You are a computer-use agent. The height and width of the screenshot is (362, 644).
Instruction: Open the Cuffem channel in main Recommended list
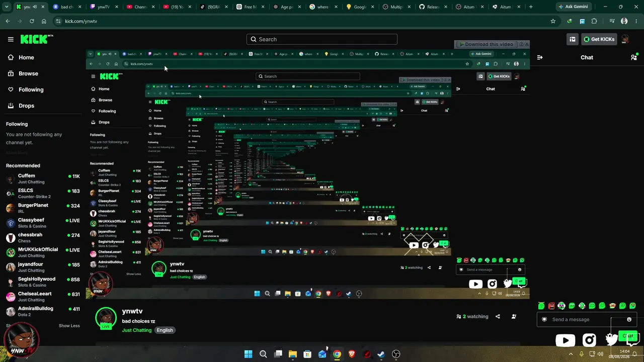tap(43, 179)
